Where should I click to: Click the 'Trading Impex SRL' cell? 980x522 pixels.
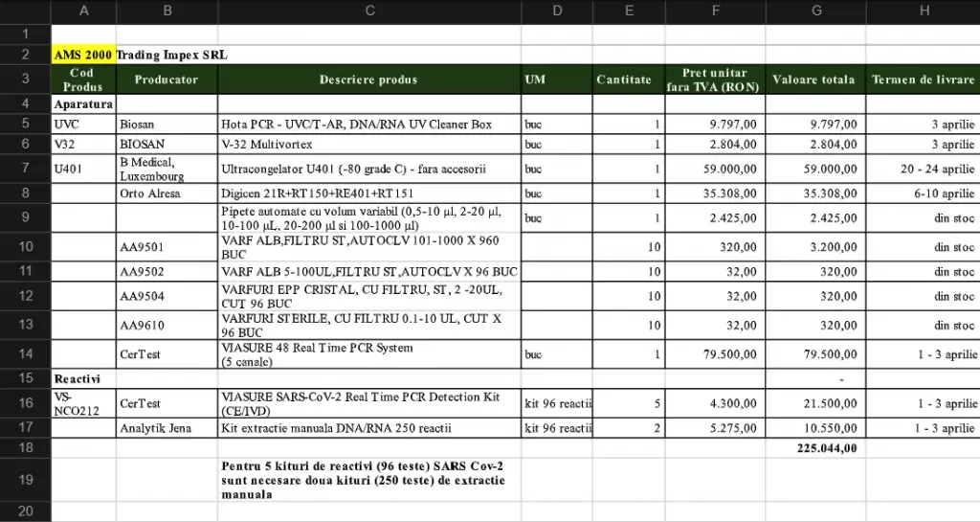[167, 55]
